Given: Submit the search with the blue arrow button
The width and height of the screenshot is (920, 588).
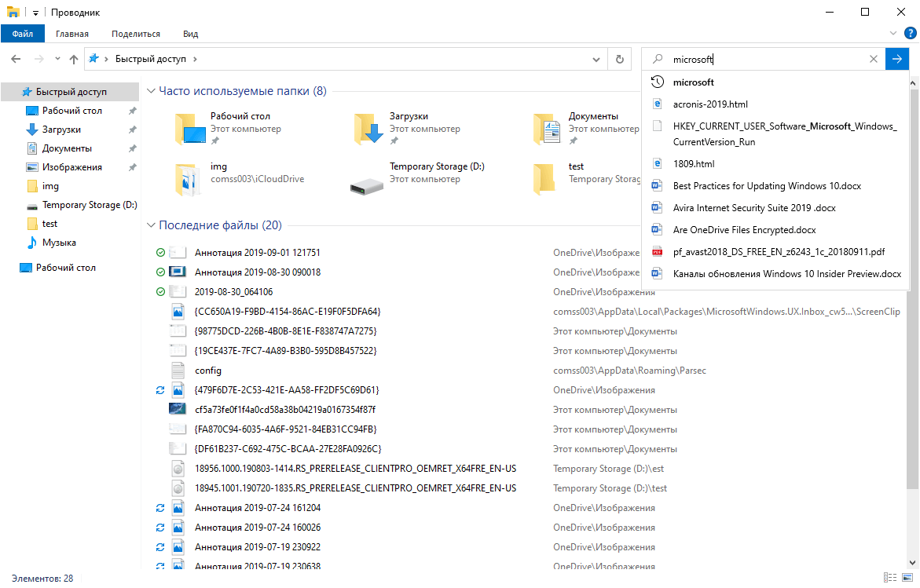Looking at the screenshot, I should [896, 59].
